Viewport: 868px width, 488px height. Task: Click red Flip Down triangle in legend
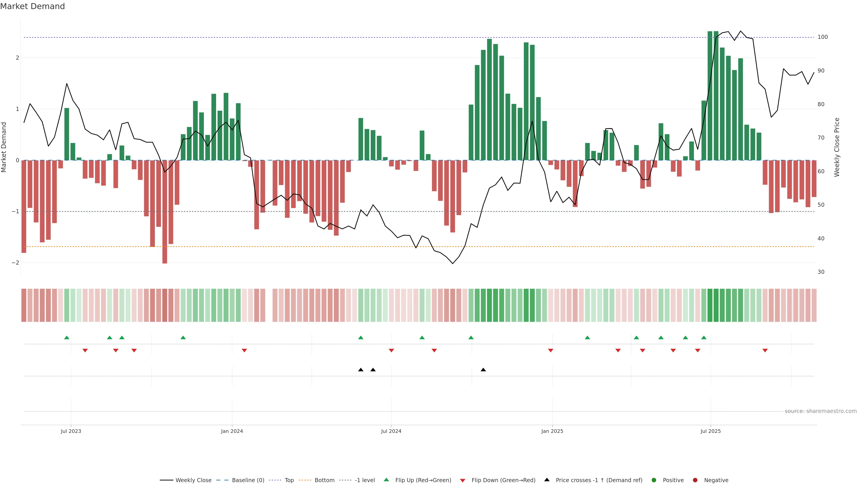coord(463,481)
